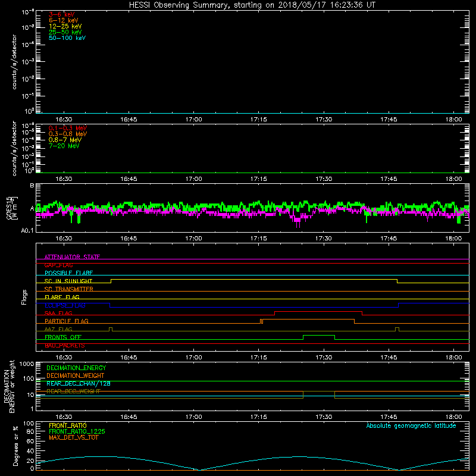Click 16:30 tick under the keV panel
This screenshot has width=476, height=476.
coord(64,120)
